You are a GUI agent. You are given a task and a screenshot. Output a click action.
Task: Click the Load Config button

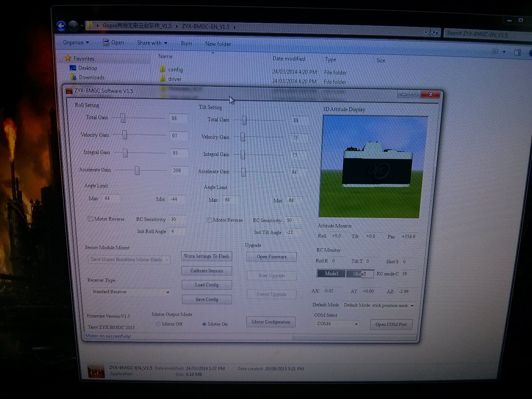point(207,285)
